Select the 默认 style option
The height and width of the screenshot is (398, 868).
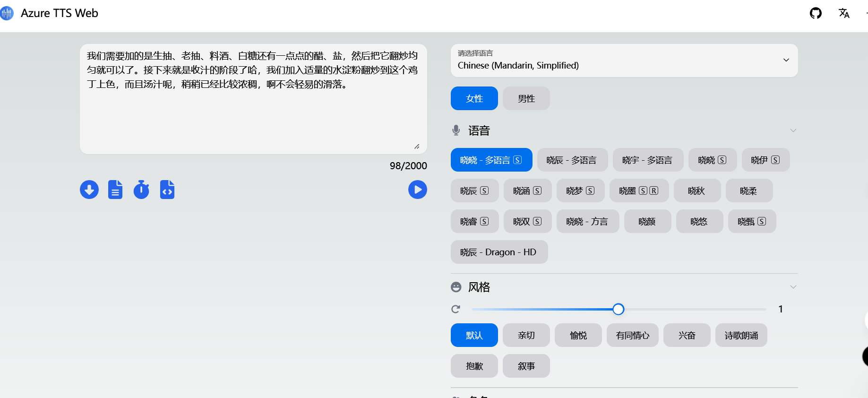pyautogui.click(x=474, y=335)
